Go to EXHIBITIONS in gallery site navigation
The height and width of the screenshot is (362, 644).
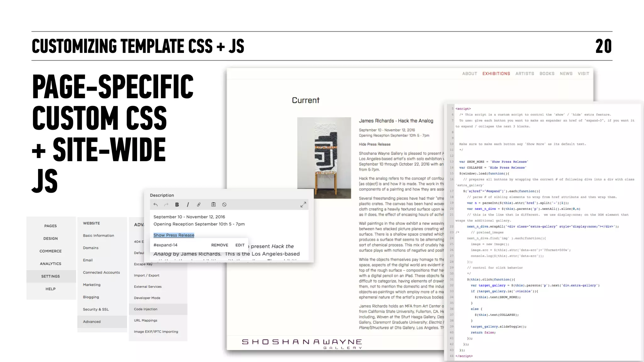tap(496, 73)
